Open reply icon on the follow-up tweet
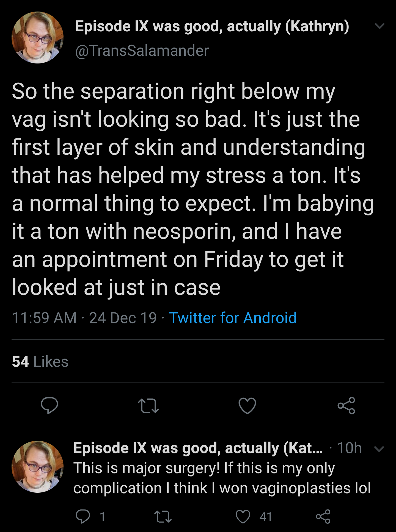 pos(83,516)
